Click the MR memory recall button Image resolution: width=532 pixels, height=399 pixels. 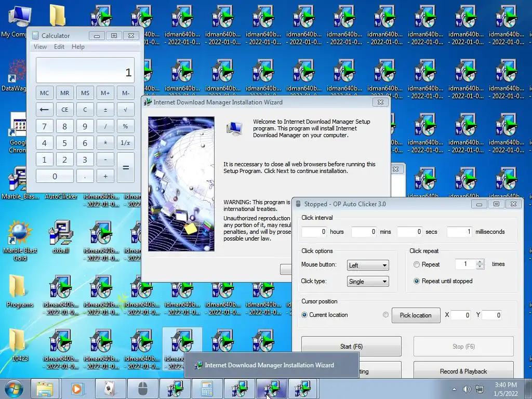tap(64, 93)
